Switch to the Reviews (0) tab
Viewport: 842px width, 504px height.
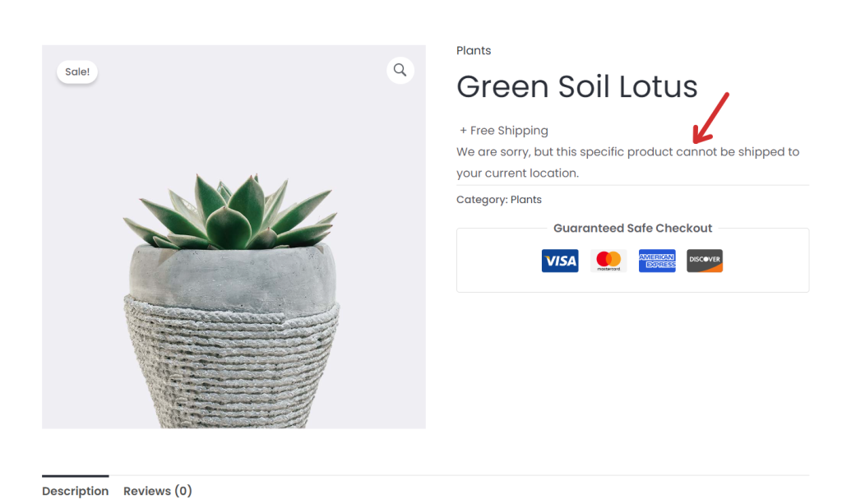click(x=158, y=491)
